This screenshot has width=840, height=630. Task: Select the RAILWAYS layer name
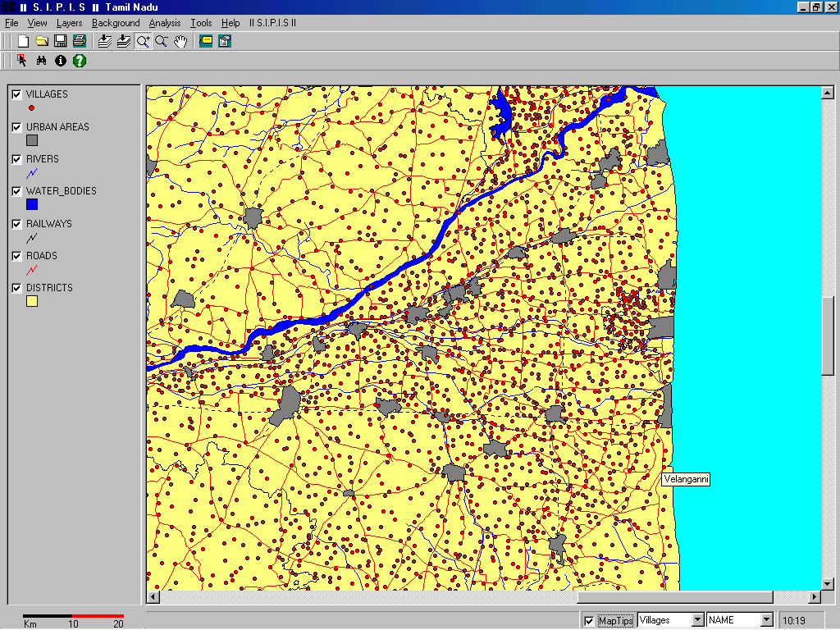(48, 224)
